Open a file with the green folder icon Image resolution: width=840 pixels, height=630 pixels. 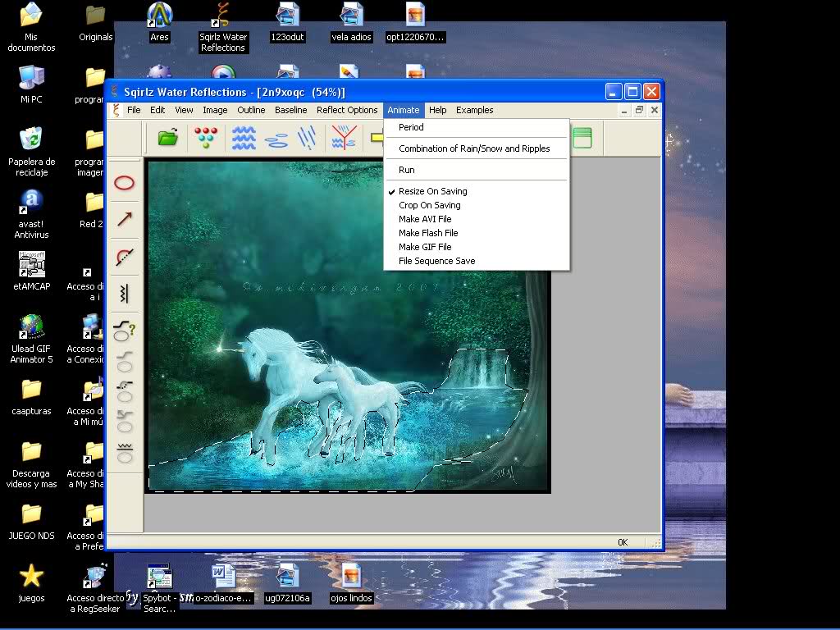tap(167, 138)
